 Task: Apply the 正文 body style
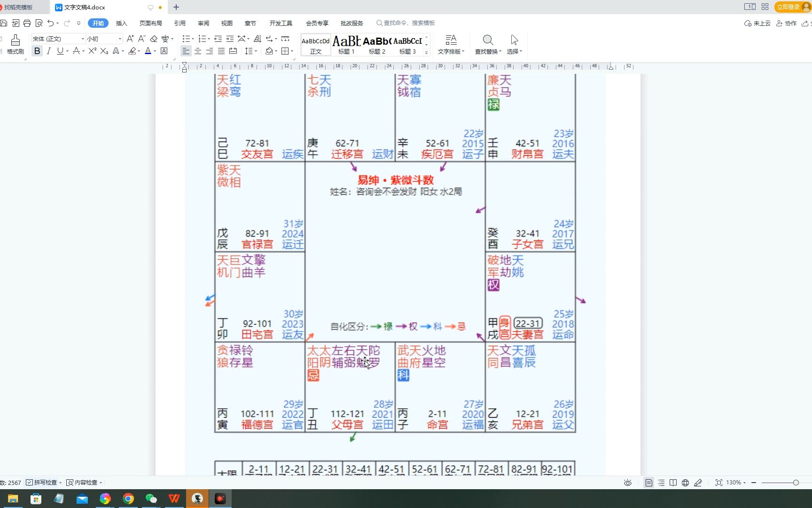(x=316, y=45)
